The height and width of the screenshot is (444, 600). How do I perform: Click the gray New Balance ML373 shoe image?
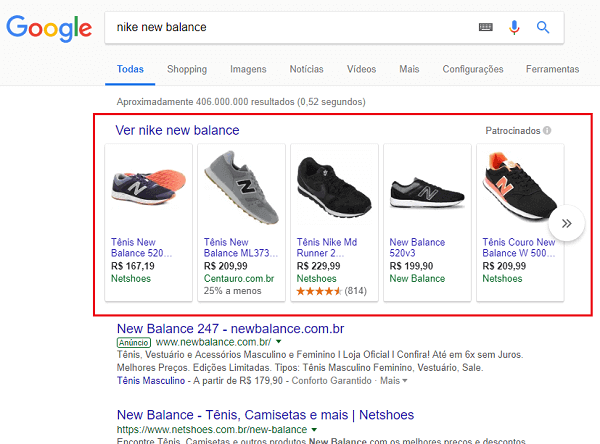(x=242, y=187)
